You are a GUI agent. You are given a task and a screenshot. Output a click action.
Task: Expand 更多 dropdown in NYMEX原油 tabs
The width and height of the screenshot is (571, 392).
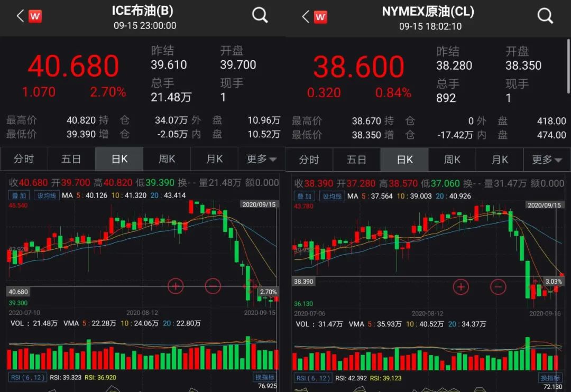(x=547, y=160)
